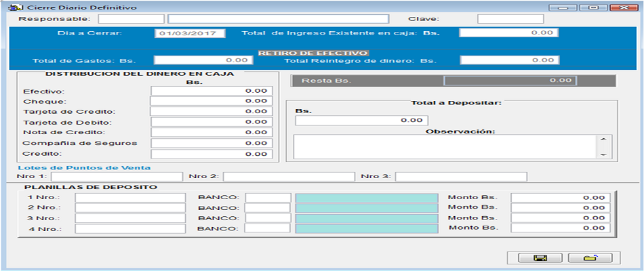Select the Tarjeta de Credito amount field

[211, 111]
